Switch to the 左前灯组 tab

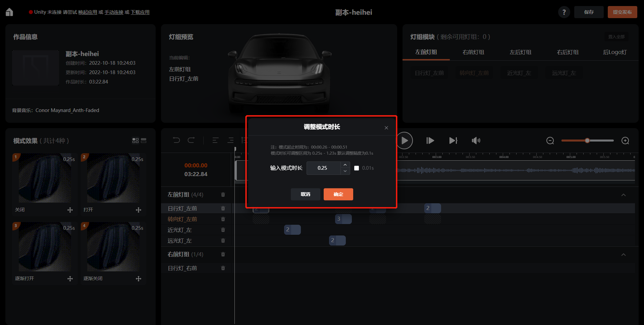tap(426, 52)
